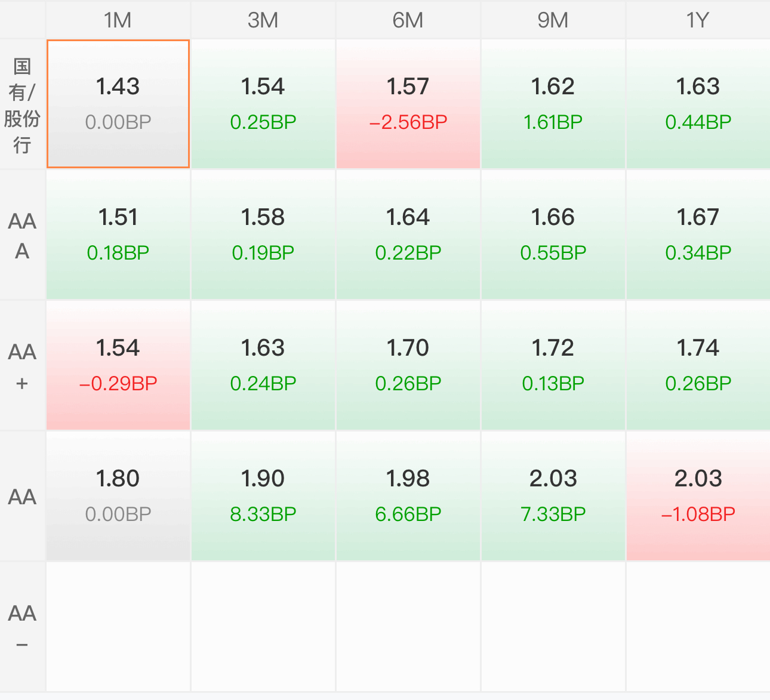Select the 6M column header
The image size is (770, 700).
[x=408, y=20]
